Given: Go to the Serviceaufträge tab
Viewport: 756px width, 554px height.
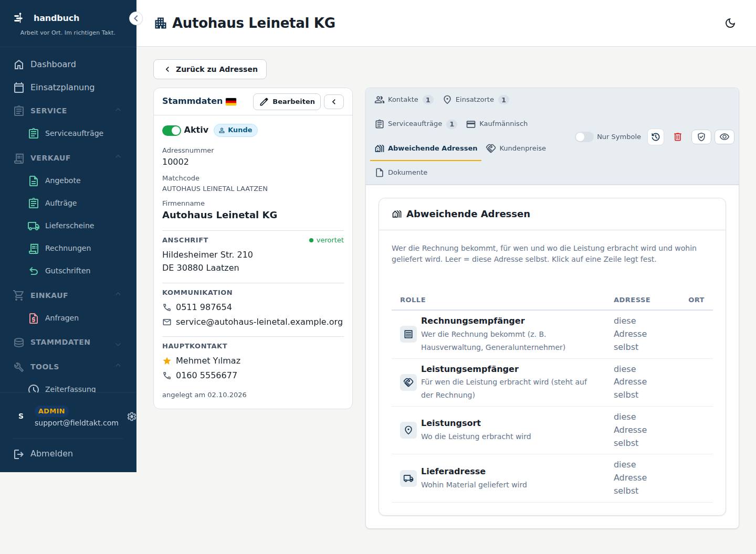Looking at the screenshot, I should coord(416,124).
